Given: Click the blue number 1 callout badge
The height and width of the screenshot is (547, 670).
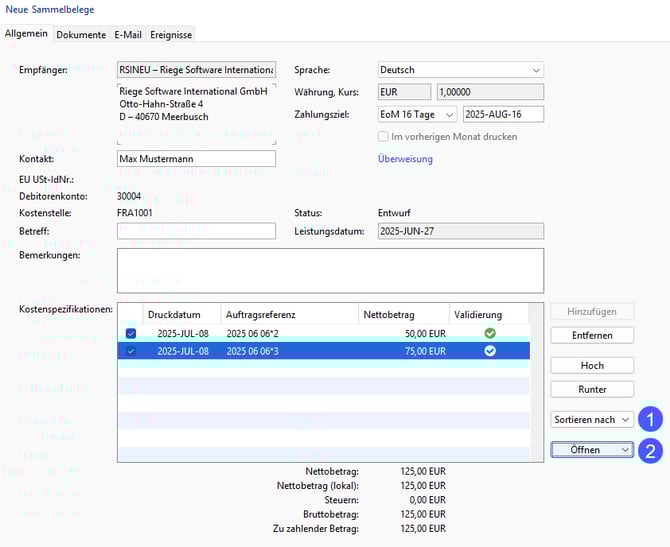Looking at the screenshot, I should click(651, 420).
